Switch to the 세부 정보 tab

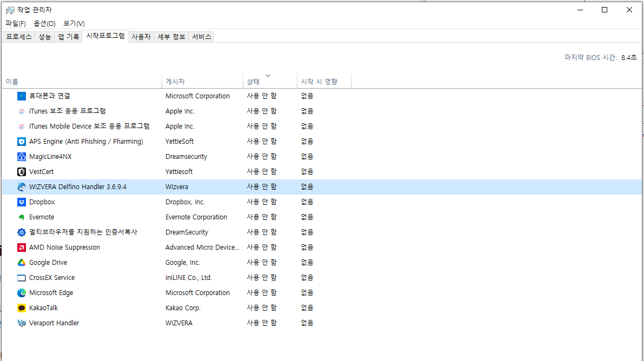point(171,37)
